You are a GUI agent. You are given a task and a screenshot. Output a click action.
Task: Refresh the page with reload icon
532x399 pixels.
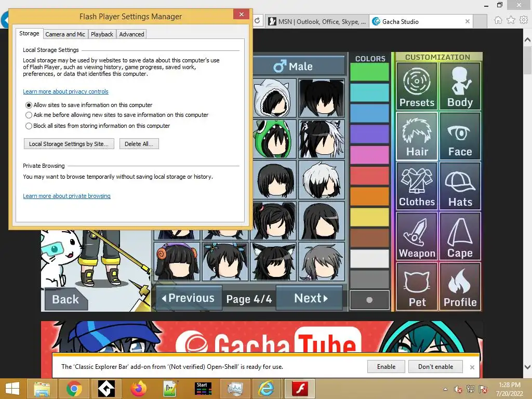point(258,21)
